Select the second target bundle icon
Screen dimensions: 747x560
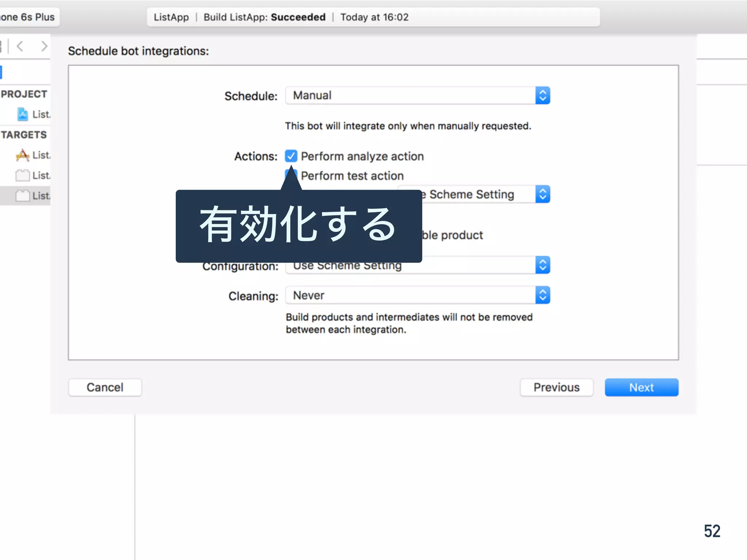coord(23,176)
